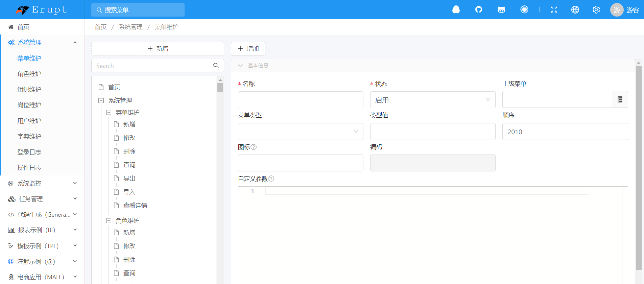Expand the 代码生成 sidebar menu chevron

point(75,214)
